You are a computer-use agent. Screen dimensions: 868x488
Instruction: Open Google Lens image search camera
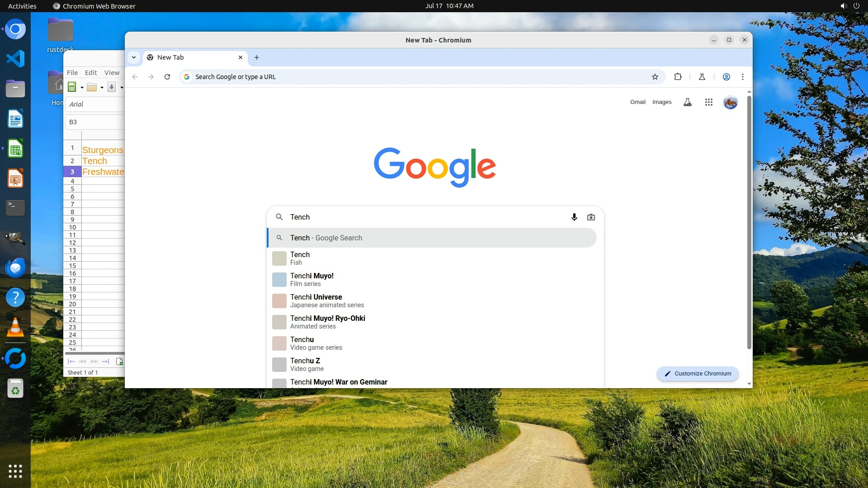coord(591,217)
